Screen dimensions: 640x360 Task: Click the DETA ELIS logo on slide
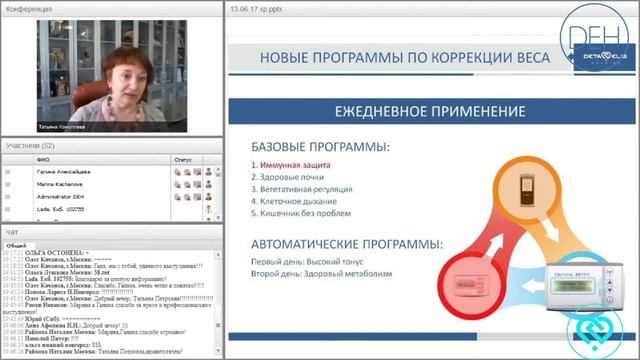[x=604, y=57]
